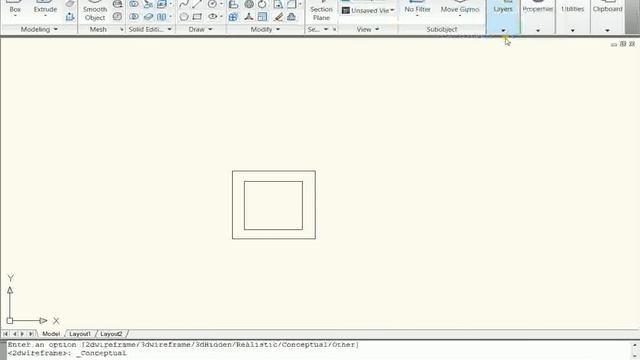Open the Layers panel flyout
Screen dimensions: 640x360
click(503, 30)
